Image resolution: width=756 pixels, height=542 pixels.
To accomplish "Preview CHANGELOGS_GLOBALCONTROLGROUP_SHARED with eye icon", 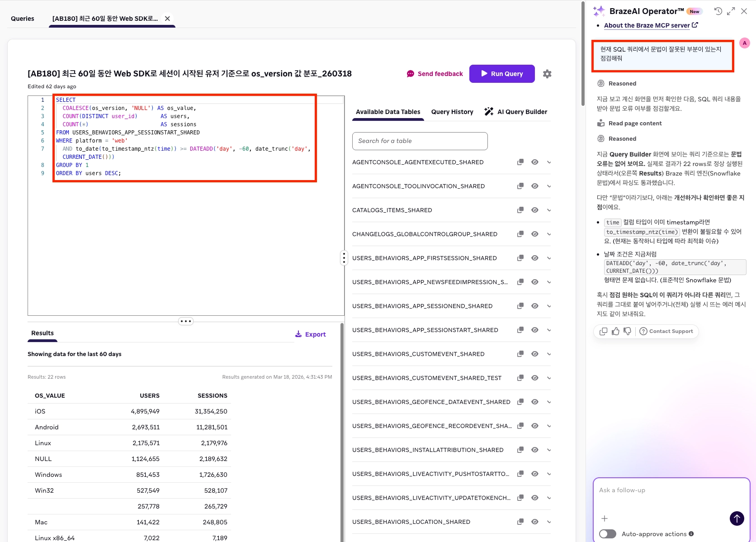I will click(x=535, y=234).
